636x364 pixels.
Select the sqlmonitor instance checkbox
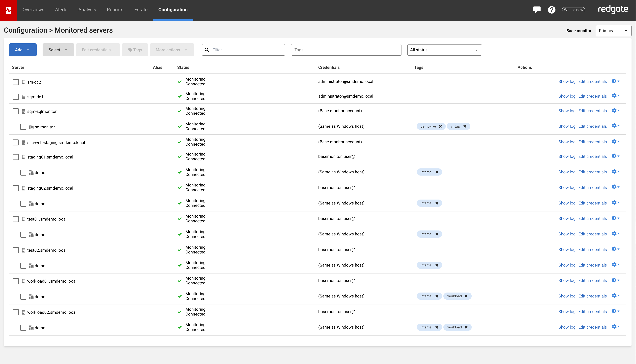coord(23,127)
